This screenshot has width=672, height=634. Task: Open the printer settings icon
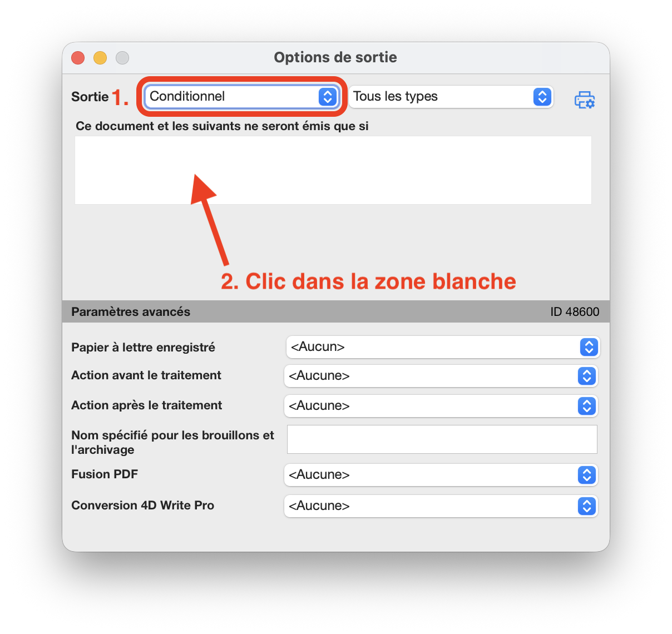[584, 100]
